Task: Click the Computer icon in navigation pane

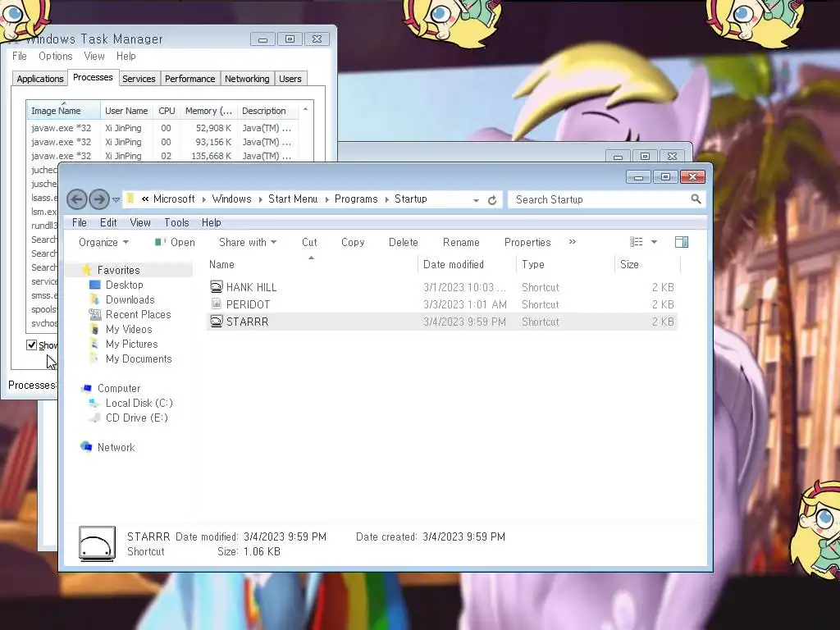Action: [x=87, y=388]
